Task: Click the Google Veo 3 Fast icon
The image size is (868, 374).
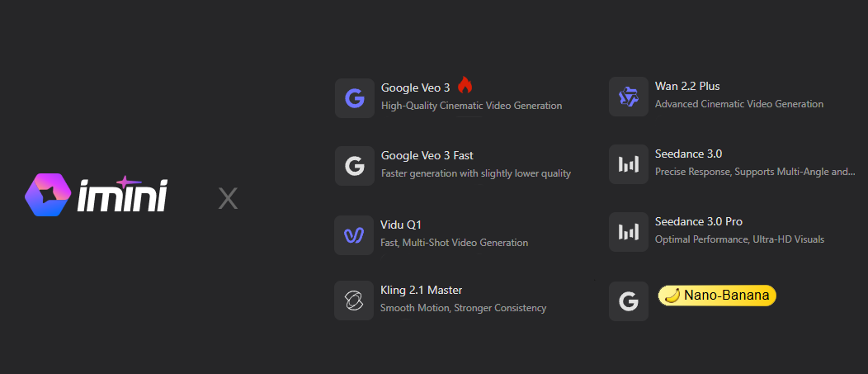Action: [355, 166]
